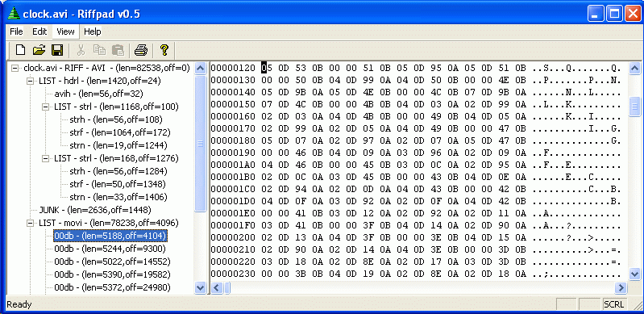Click the Help question mark icon

[x=164, y=50]
